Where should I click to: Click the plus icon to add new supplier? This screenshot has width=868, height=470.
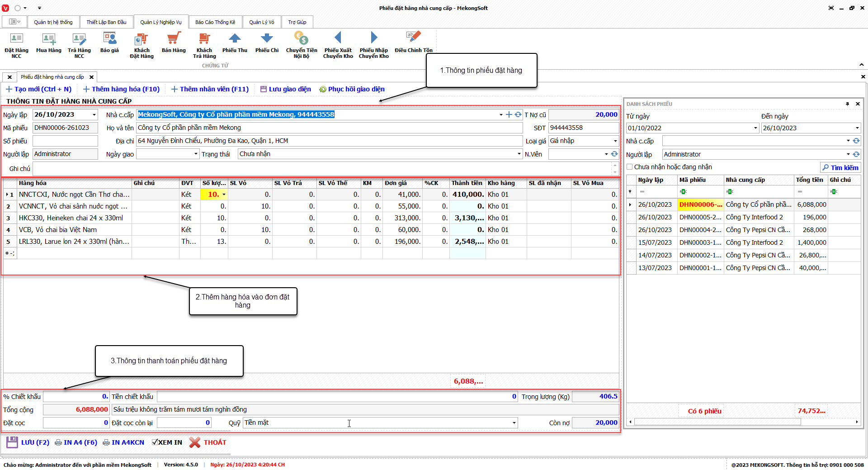point(509,115)
